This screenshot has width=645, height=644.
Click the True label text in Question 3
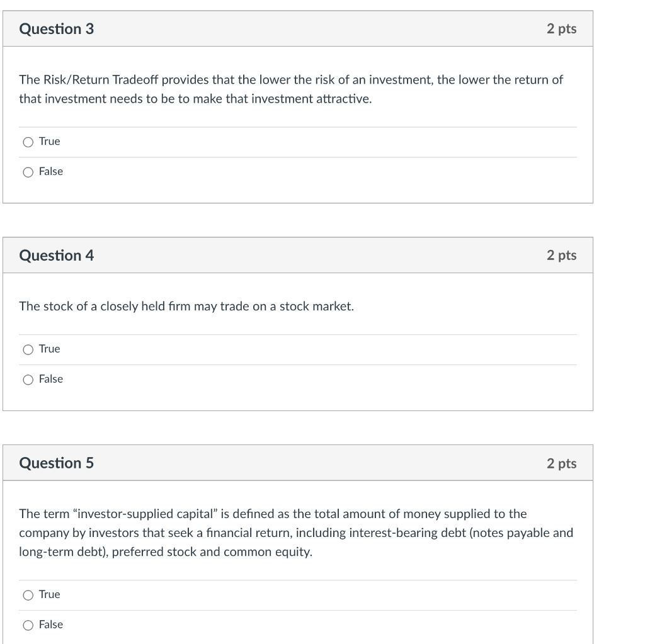point(49,142)
